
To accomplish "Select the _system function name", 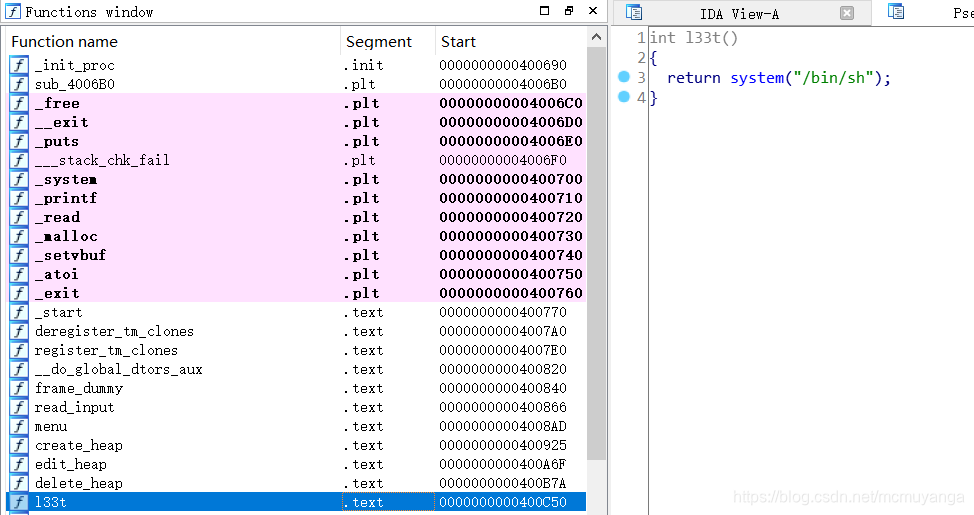I will 66,180.
